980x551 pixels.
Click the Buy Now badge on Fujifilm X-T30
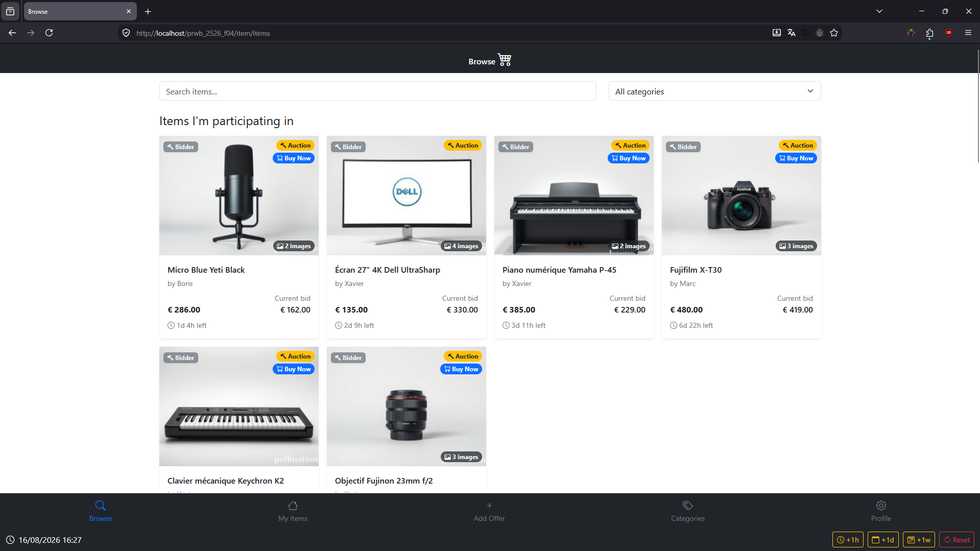[796, 158]
